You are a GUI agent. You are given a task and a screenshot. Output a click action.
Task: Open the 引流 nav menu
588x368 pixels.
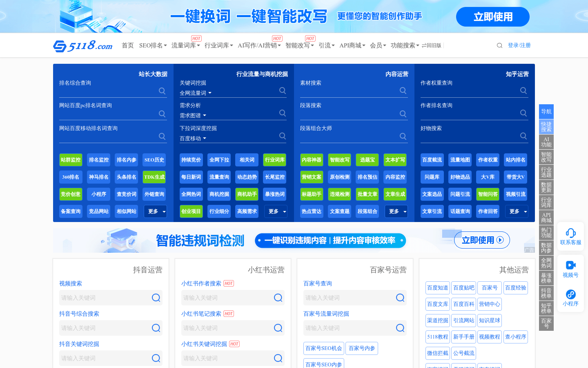[326, 45]
